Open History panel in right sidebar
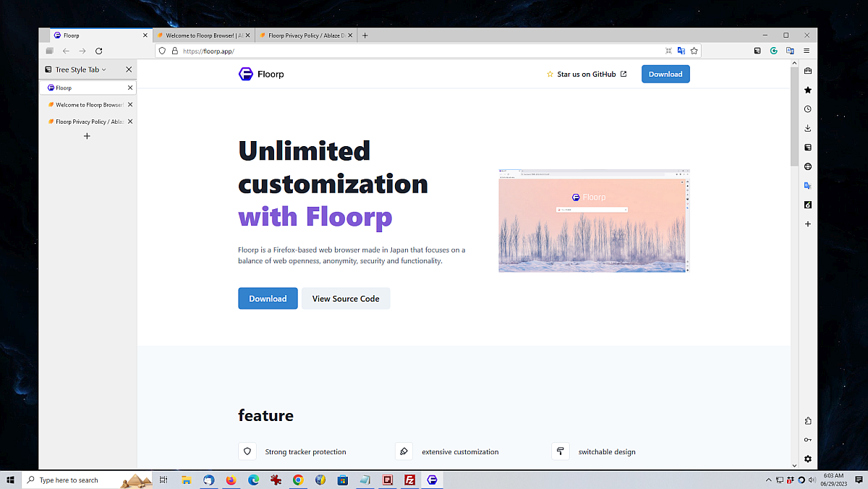This screenshot has height=489, width=868. (x=808, y=109)
